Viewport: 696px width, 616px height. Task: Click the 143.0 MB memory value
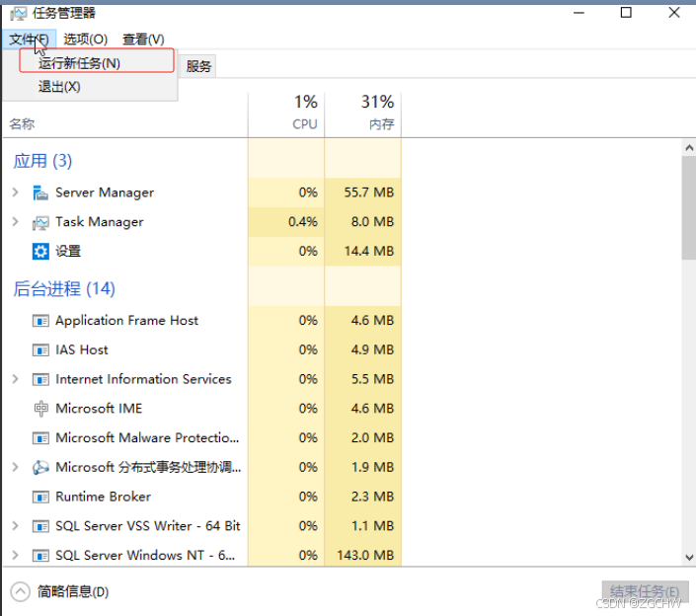pyautogui.click(x=365, y=555)
